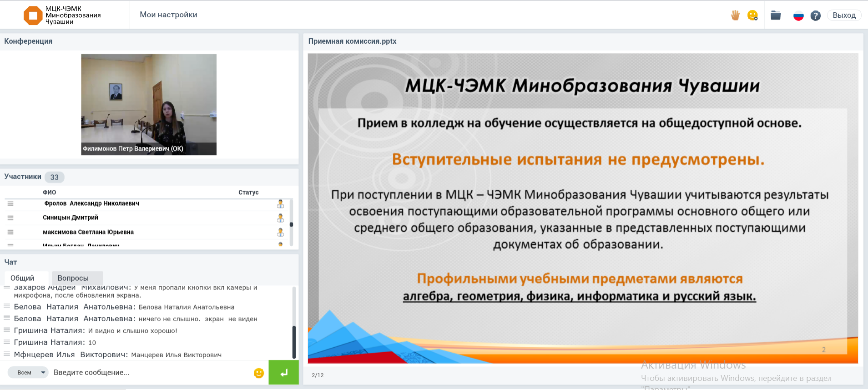This screenshot has height=390, width=868.
Task: Open help question mark icon
Action: click(816, 16)
